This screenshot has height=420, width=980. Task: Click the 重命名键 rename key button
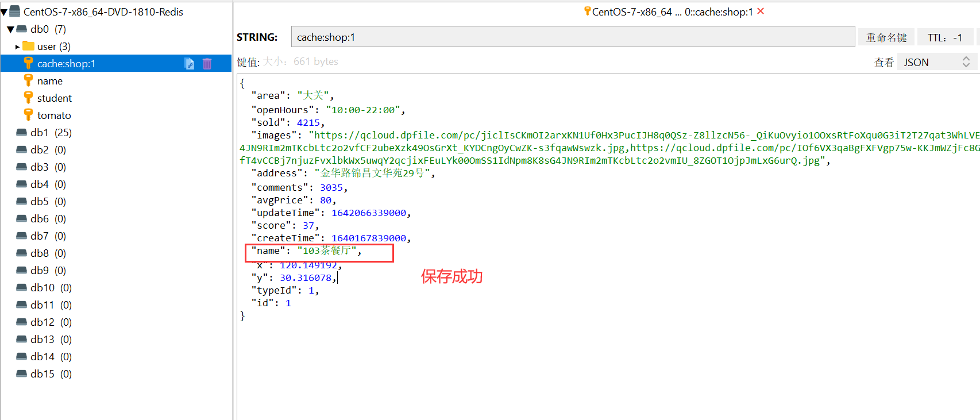886,37
